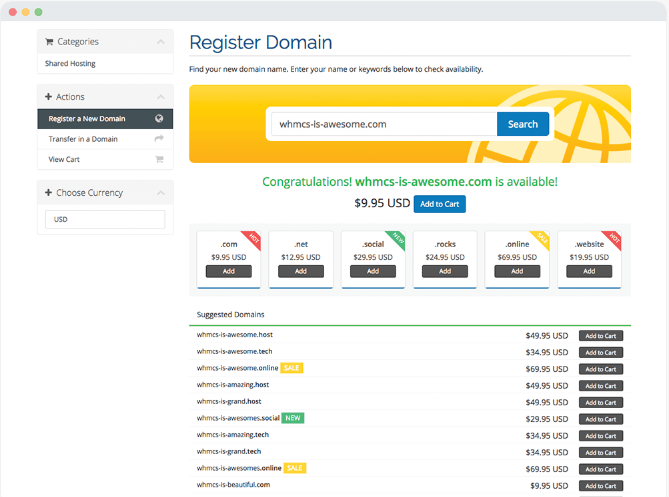Screen dimensions: 669x497
Task: Click the cart icon beside View Cart
Action: click(159, 159)
